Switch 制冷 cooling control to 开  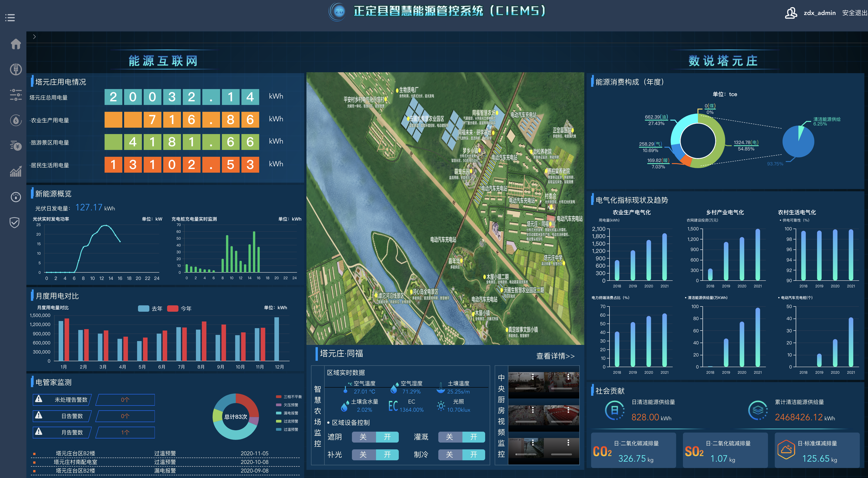click(x=473, y=455)
